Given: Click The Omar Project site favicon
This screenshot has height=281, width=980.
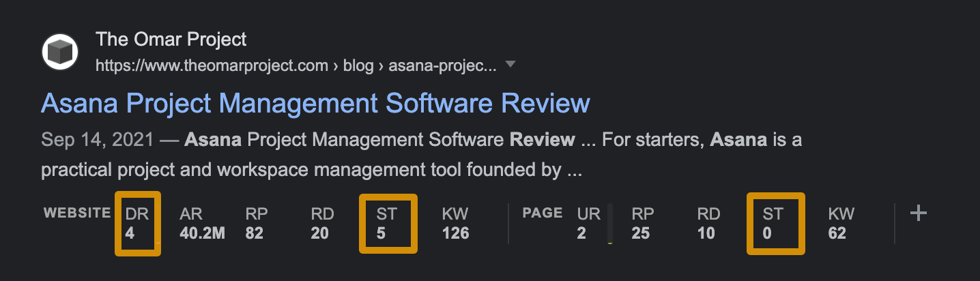Looking at the screenshot, I should tap(60, 52).
